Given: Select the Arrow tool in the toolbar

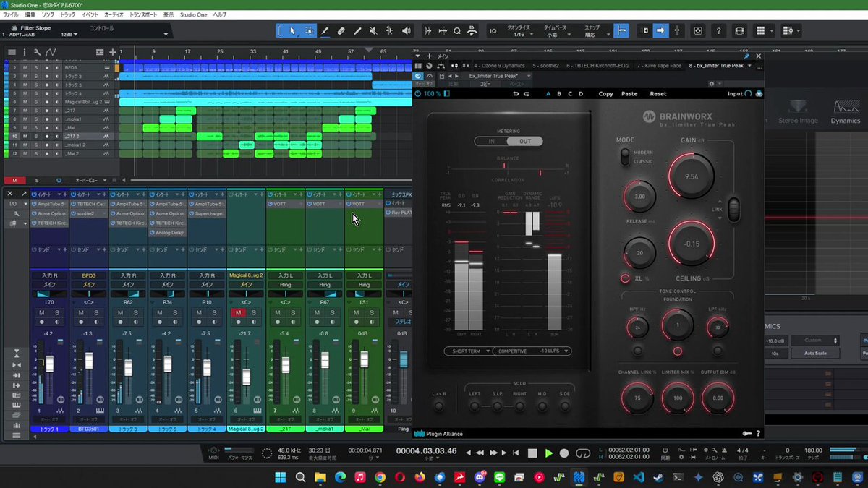Looking at the screenshot, I should 292,31.
